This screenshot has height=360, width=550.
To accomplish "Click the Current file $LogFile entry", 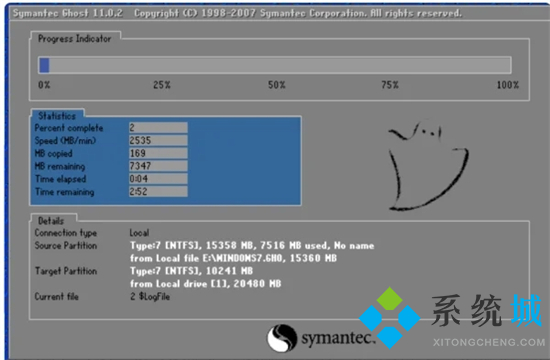I will click(150, 296).
